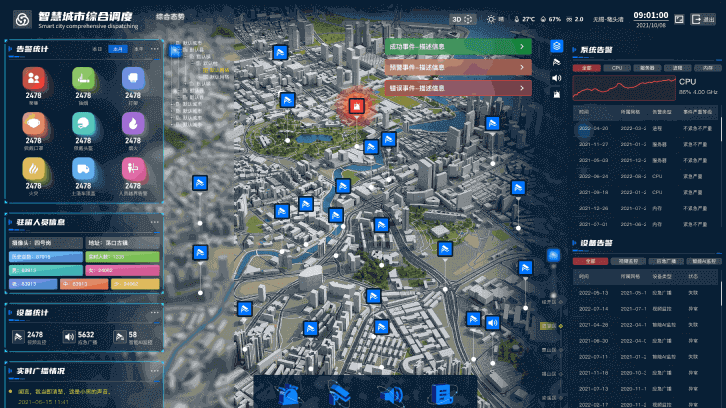Click the purple fire alarm statistic icon
The height and width of the screenshot is (408, 726).
132,122
